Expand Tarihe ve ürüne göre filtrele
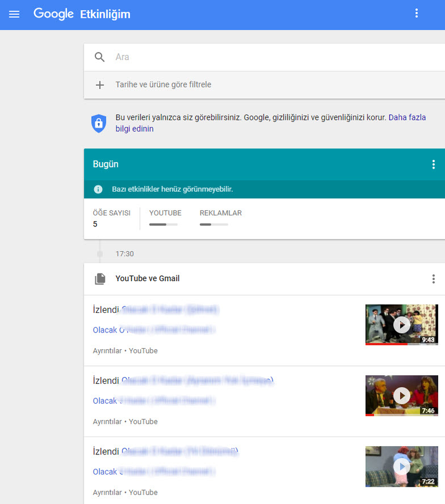 pyautogui.click(x=164, y=85)
